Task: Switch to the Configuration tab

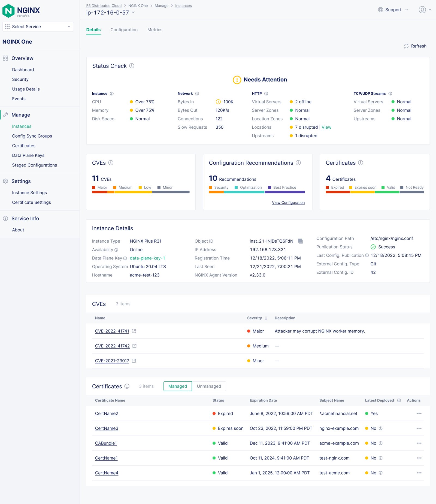Action: (124, 30)
